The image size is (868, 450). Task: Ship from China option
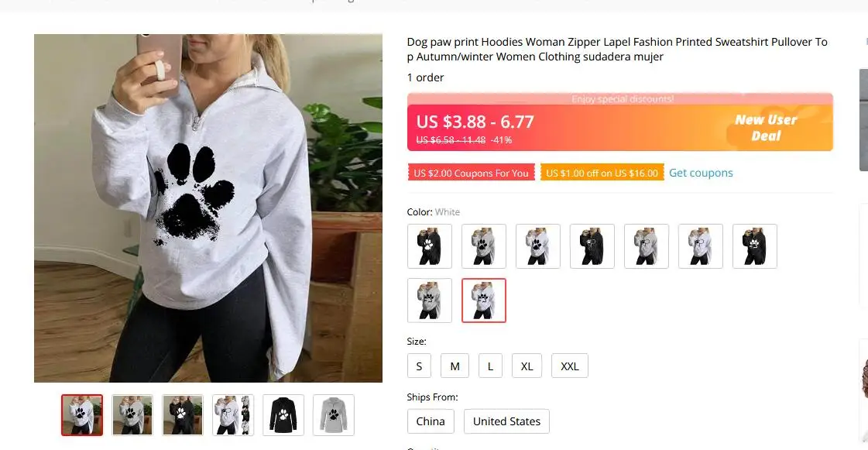(431, 421)
